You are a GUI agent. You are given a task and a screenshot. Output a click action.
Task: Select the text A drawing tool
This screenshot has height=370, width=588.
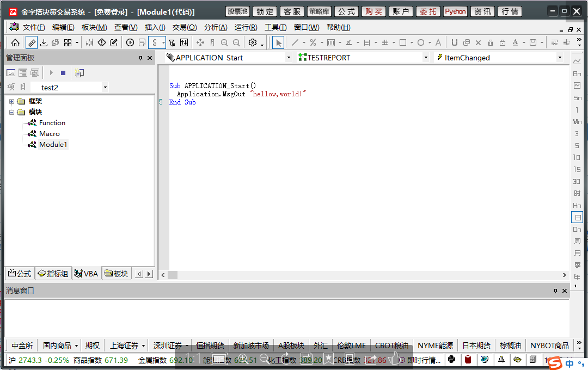[438, 42]
